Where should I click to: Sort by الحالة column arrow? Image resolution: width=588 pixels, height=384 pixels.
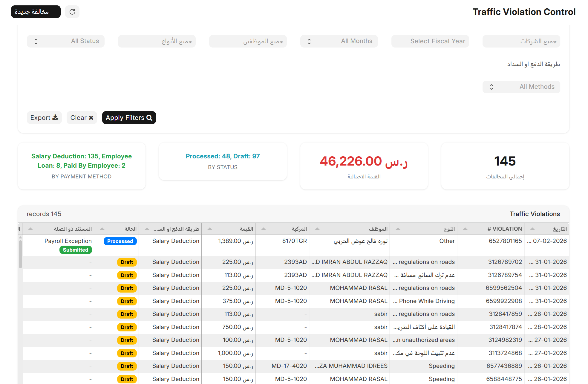(x=102, y=229)
